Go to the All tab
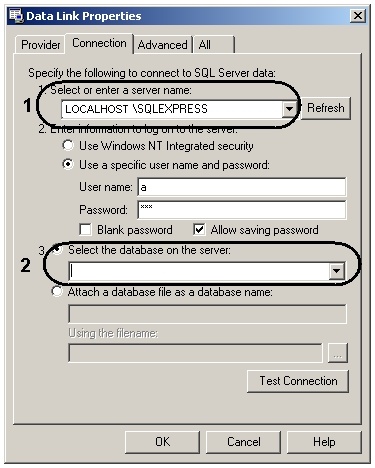 click(214, 45)
